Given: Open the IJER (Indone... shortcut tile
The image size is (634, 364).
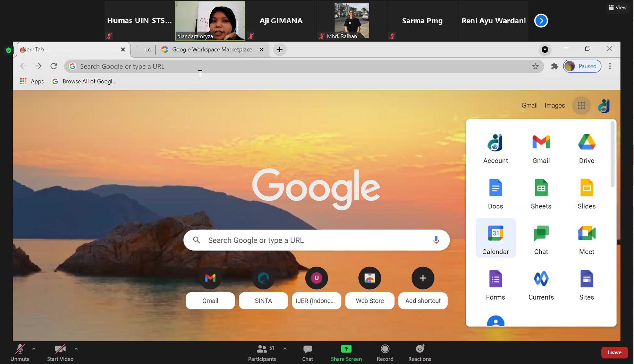Looking at the screenshot, I should coord(316,288).
